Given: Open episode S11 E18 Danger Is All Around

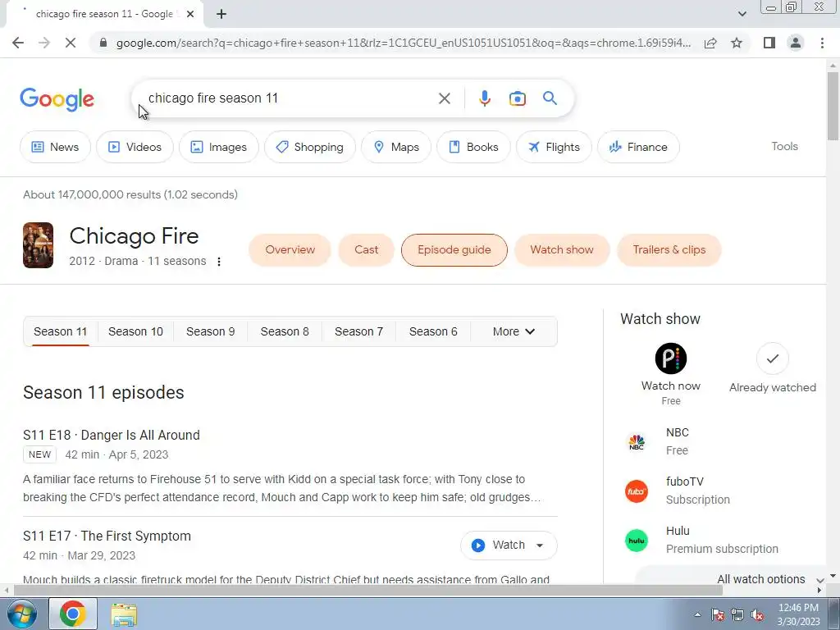Looking at the screenshot, I should click(112, 435).
